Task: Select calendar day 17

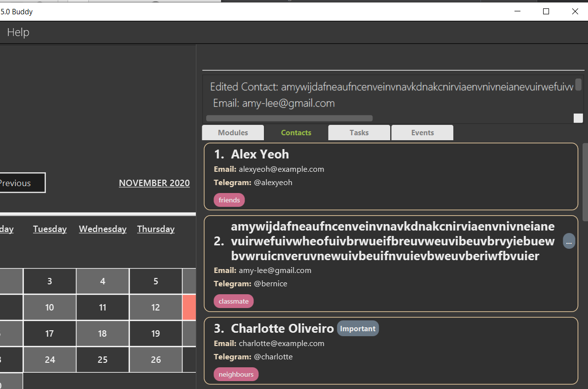Action: pyautogui.click(x=49, y=334)
